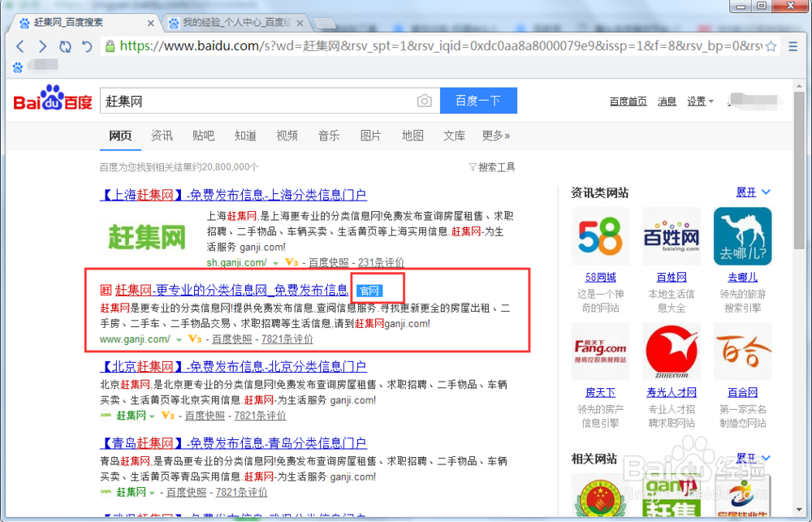Open 231条评价 reviews link
812x522 pixels.
tap(381, 262)
